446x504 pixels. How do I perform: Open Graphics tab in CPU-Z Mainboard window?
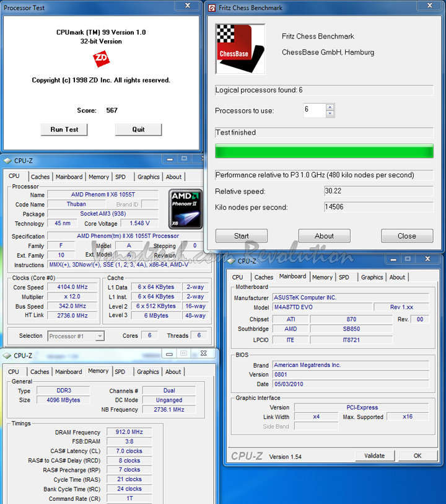372,277
